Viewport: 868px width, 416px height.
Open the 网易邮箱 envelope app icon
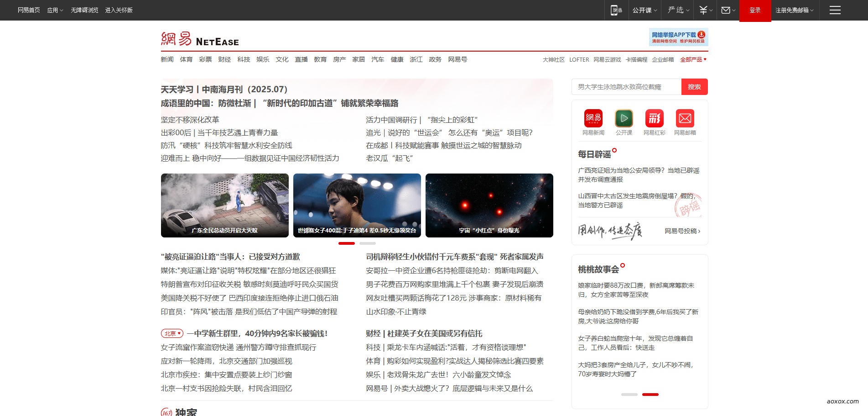(685, 118)
